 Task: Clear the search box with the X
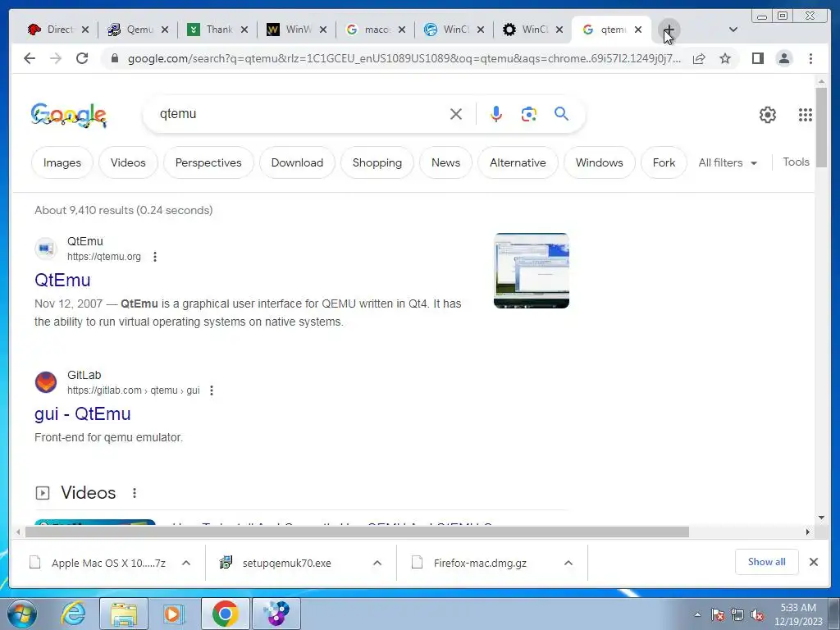(456, 113)
